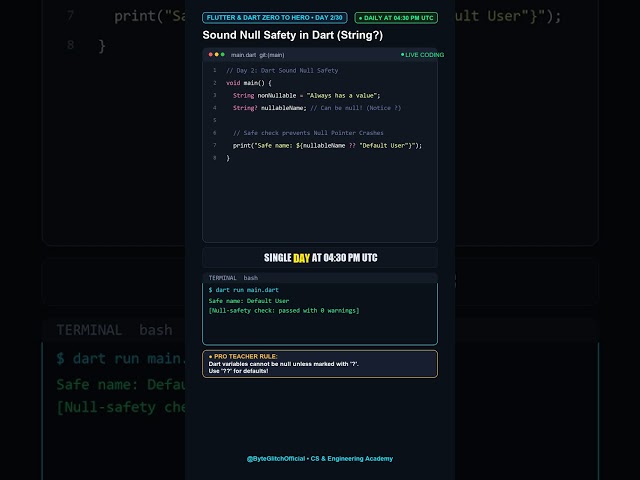Click closing brace on editor line 8

coord(228,158)
